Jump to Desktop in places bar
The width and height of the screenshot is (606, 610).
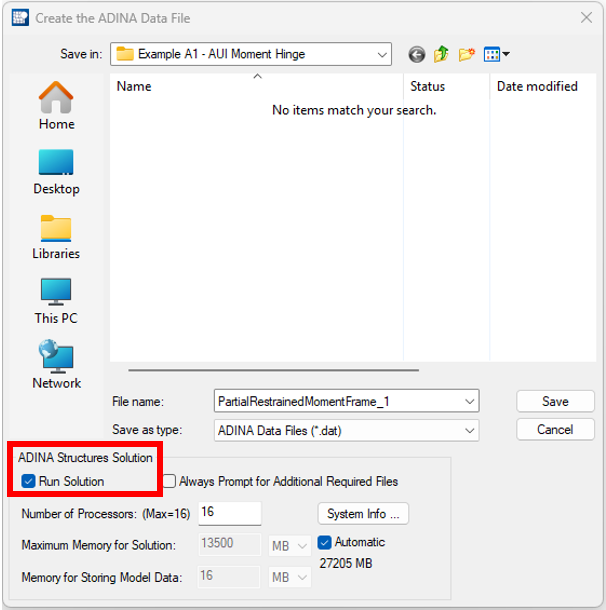click(x=56, y=172)
